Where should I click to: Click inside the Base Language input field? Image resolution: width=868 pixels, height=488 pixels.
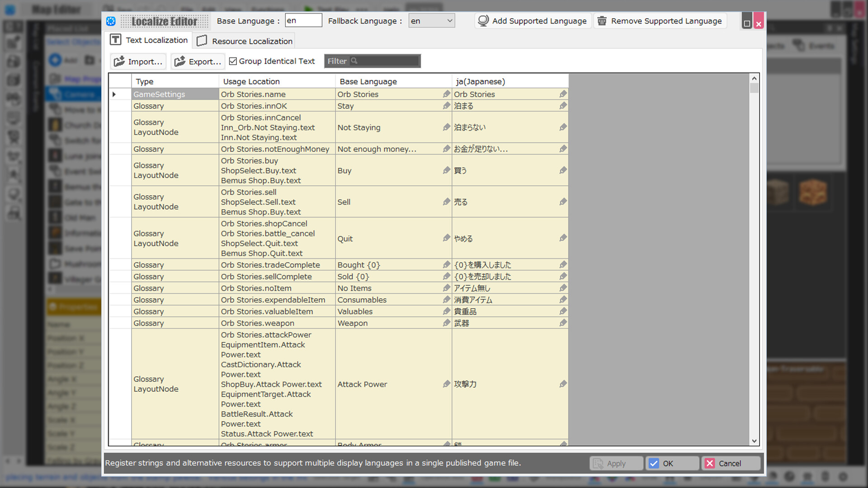[303, 20]
